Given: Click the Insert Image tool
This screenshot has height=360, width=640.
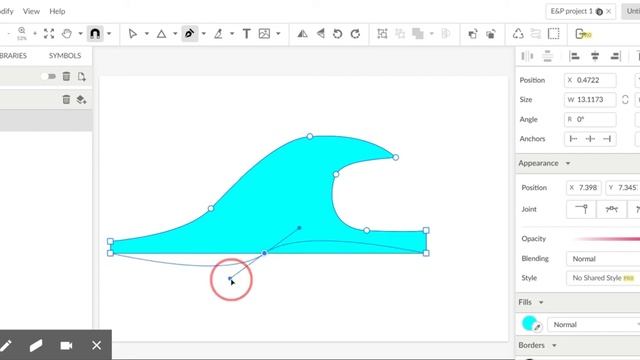Looking at the screenshot, I should pos(264,33).
